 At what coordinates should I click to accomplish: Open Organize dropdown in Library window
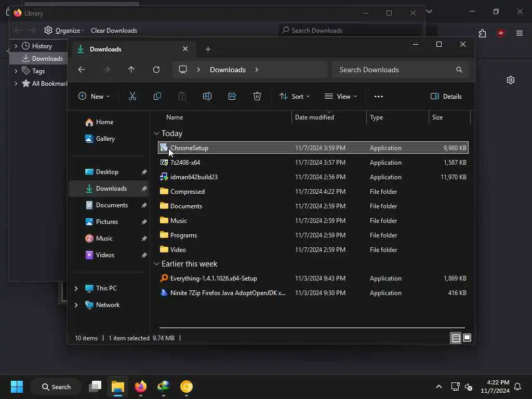[x=64, y=31]
